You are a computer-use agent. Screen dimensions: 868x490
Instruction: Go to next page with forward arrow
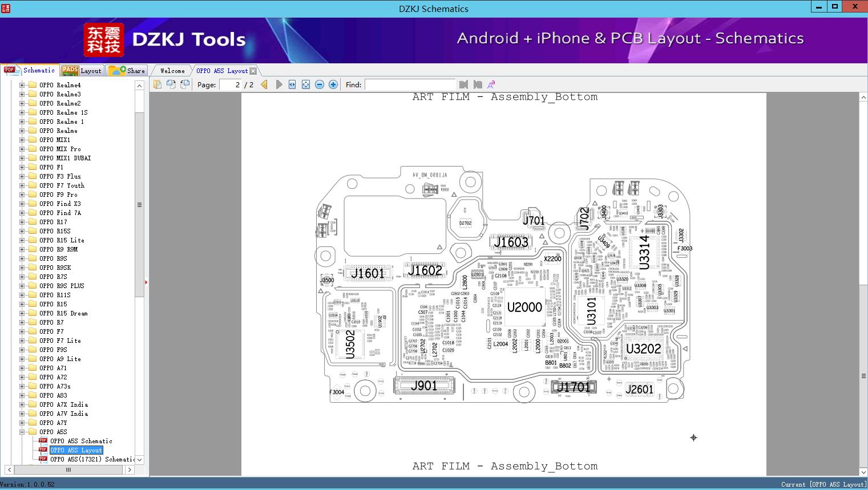pyautogui.click(x=278, y=84)
